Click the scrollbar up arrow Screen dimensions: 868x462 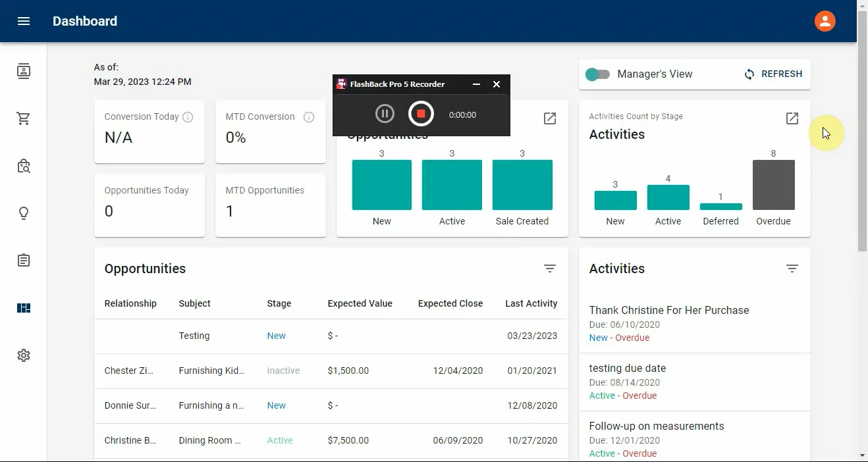tap(862, 5)
